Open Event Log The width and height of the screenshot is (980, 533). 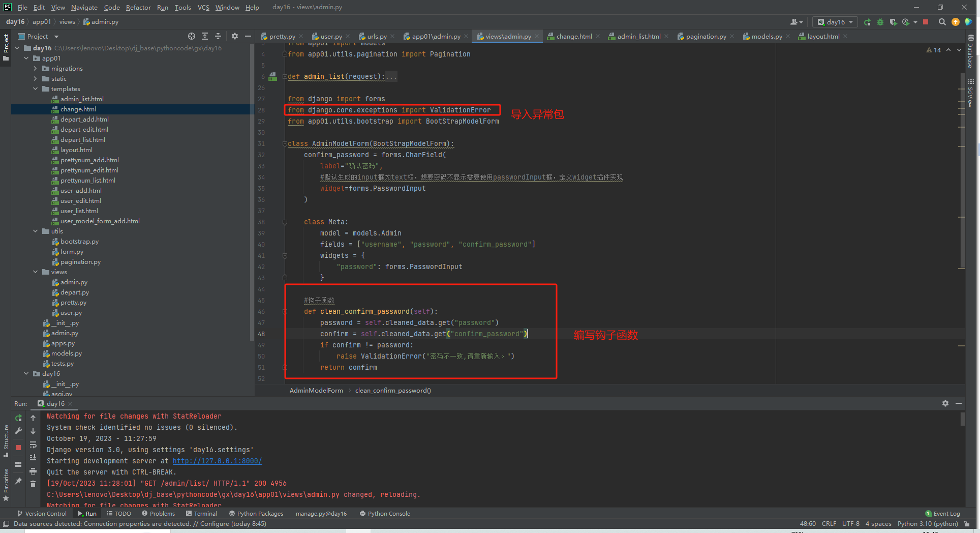[x=943, y=514]
